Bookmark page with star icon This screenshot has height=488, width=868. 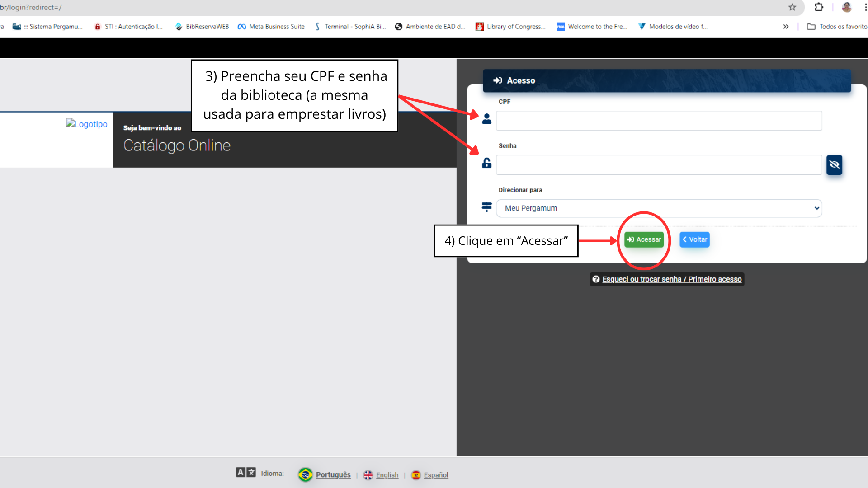pyautogui.click(x=792, y=7)
